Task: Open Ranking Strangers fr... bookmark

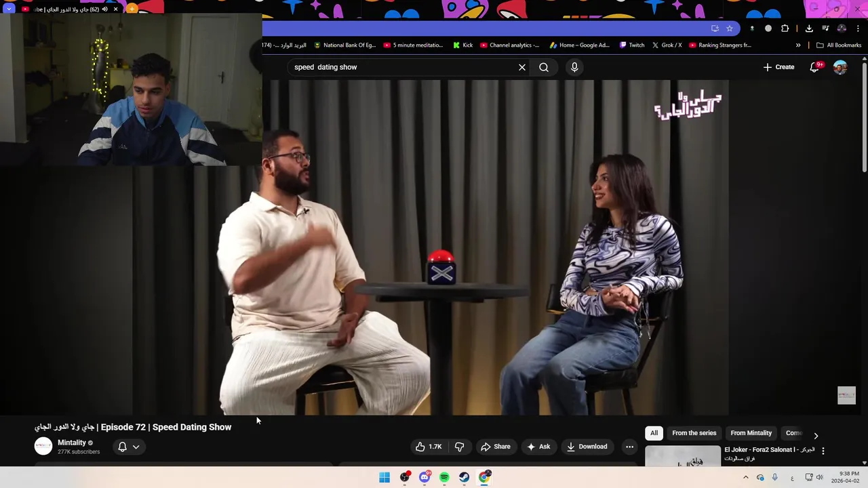Action: pos(720,45)
